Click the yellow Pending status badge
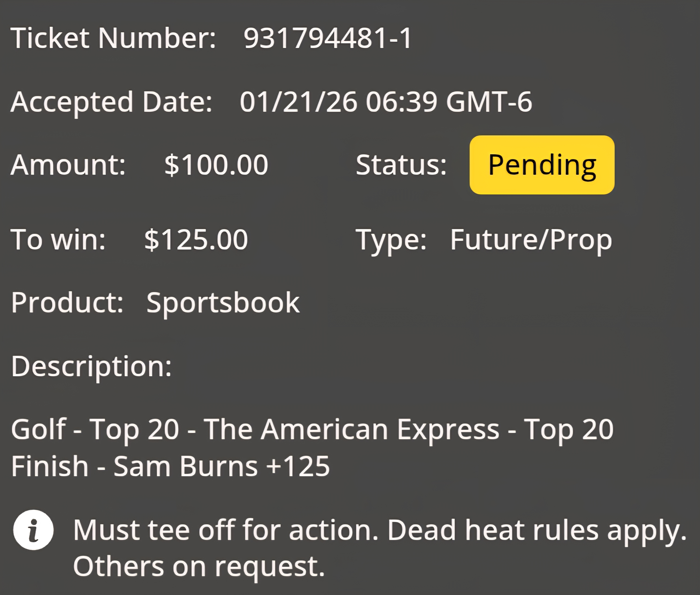This screenshot has width=700, height=595. (x=542, y=165)
